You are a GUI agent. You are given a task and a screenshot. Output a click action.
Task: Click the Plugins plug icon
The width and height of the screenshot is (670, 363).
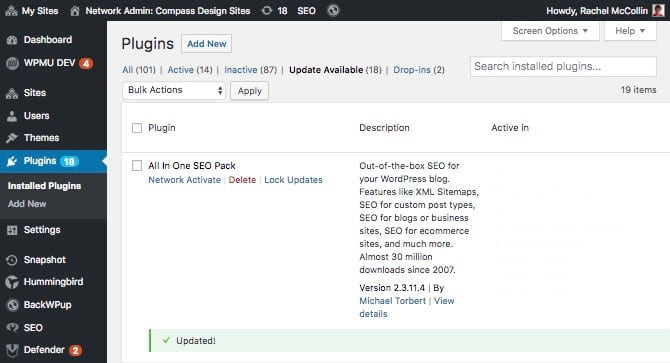tap(12, 161)
